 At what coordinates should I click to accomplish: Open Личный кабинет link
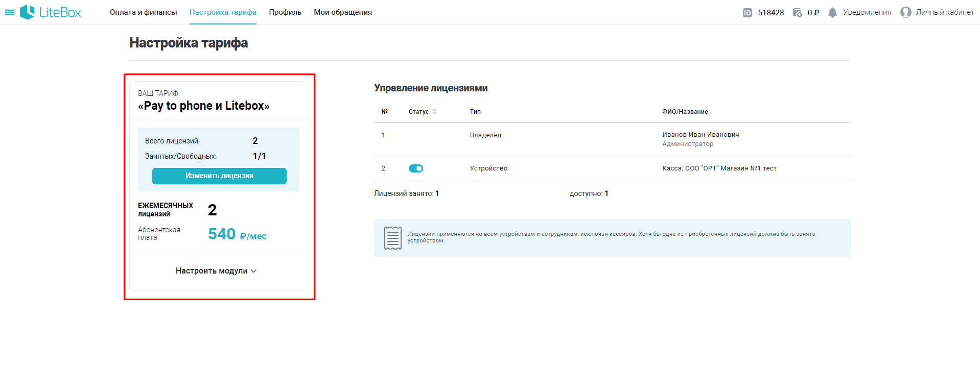(945, 12)
